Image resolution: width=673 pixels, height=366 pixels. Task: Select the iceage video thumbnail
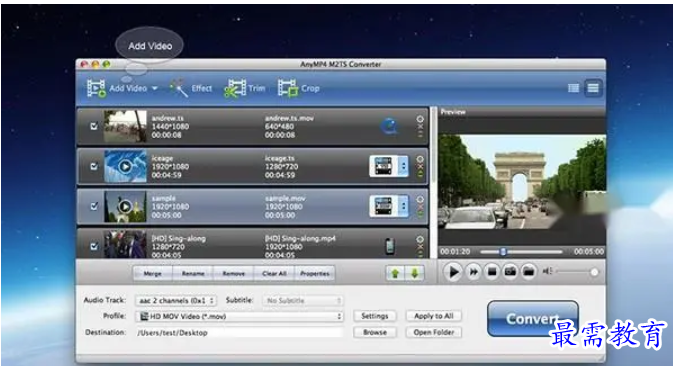click(x=125, y=166)
